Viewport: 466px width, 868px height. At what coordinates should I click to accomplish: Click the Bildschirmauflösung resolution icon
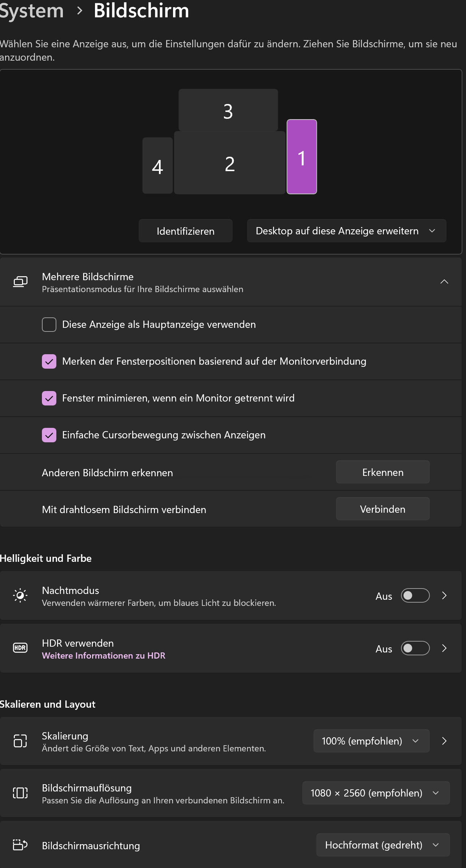tap(20, 793)
